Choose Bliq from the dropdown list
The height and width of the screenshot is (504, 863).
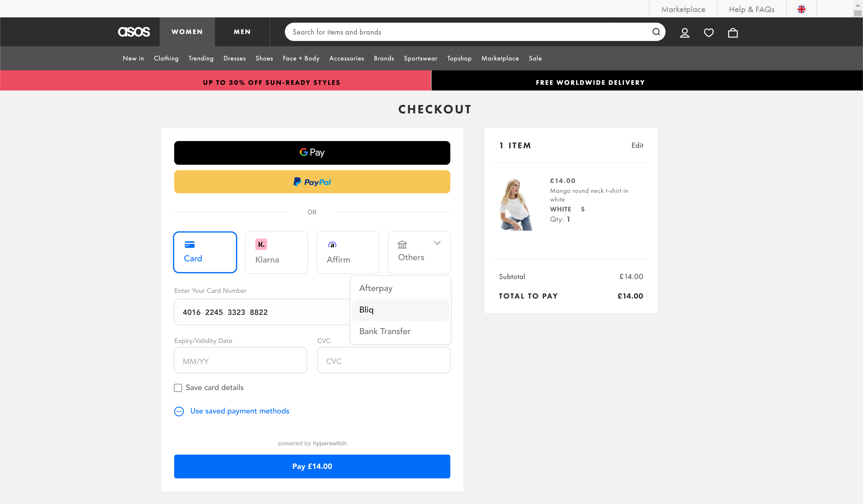click(400, 310)
